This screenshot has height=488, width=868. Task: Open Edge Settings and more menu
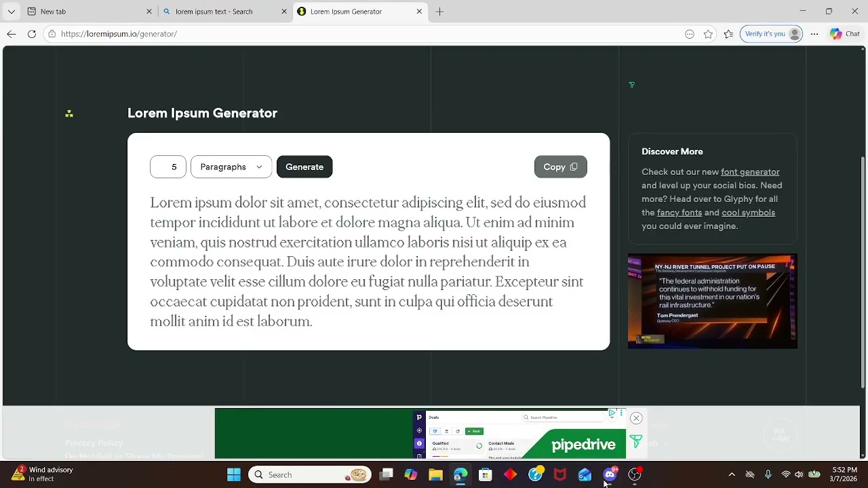(x=814, y=34)
